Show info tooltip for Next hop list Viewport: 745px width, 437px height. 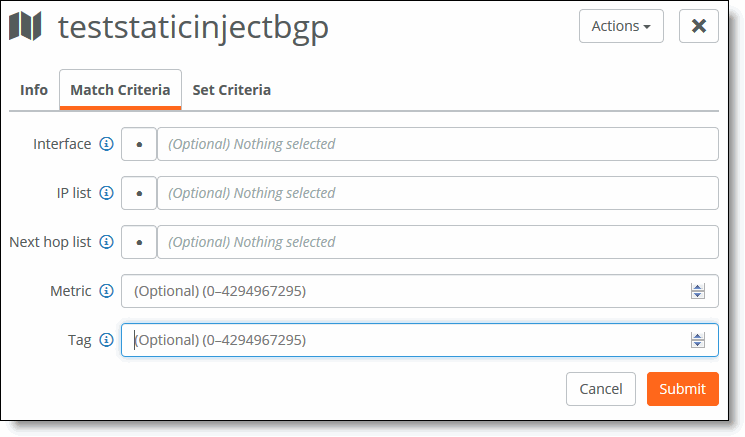pyautogui.click(x=106, y=242)
